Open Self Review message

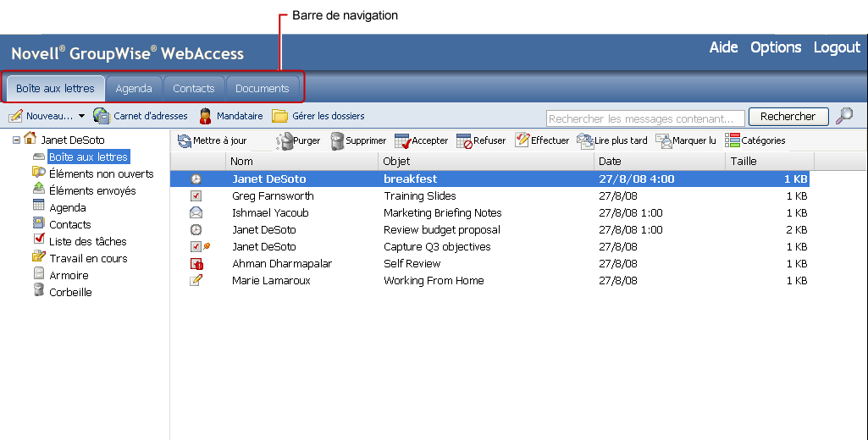tap(412, 263)
